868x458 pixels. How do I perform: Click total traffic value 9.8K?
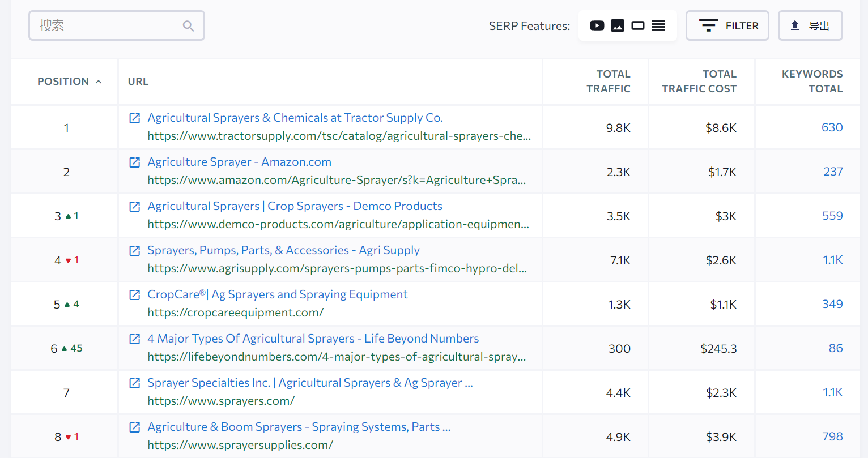point(618,128)
